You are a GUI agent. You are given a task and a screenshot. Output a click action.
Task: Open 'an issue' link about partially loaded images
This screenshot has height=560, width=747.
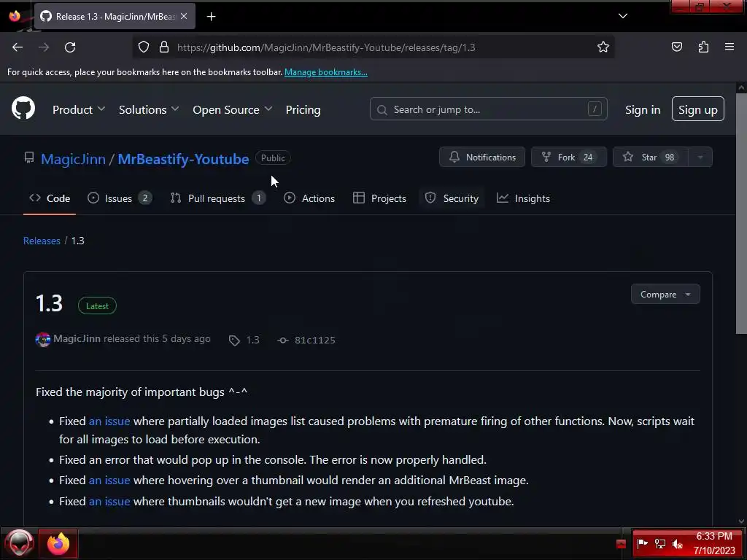(x=109, y=421)
